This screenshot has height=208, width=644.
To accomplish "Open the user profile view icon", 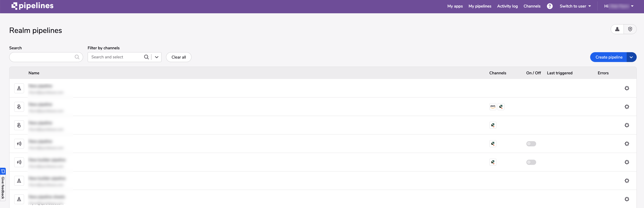I will [617, 29].
